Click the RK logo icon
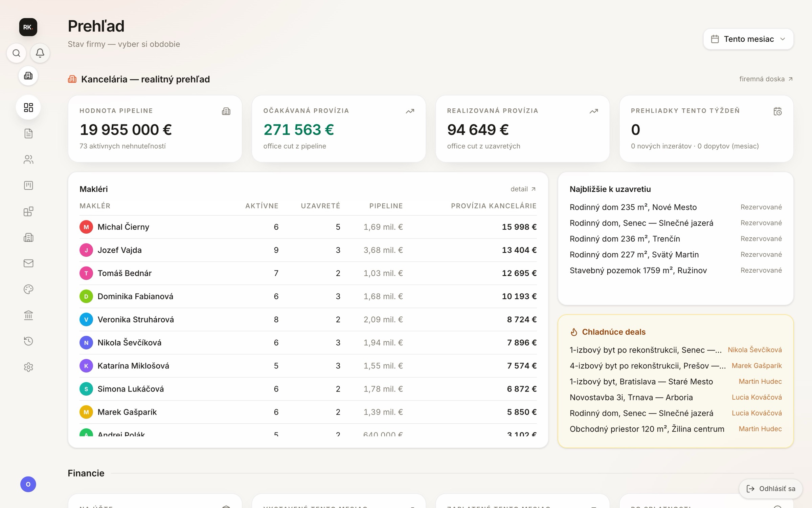The height and width of the screenshot is (508, 812). (x=28, y=27)
